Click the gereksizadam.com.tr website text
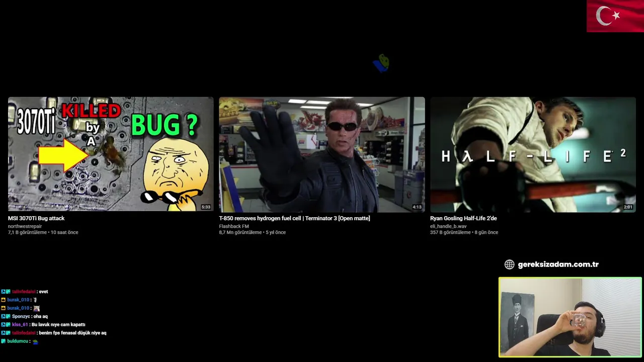 coord(558,264)
